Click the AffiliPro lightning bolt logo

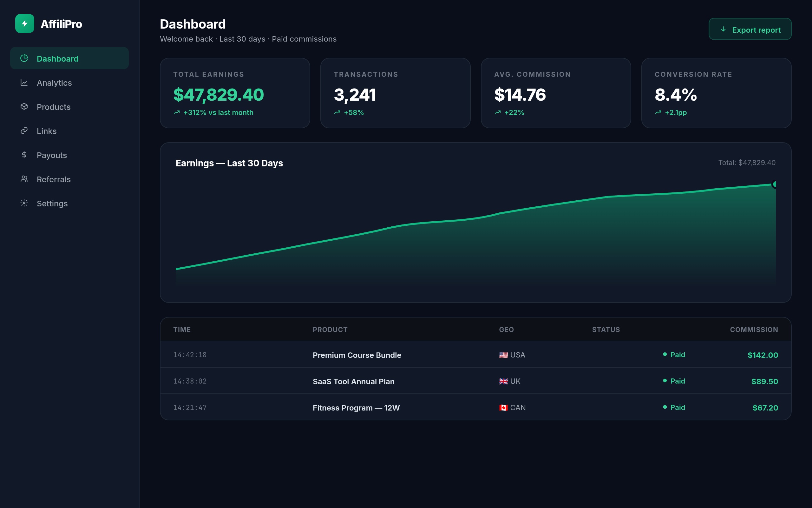pyautogui.click(x=24, y=23)
